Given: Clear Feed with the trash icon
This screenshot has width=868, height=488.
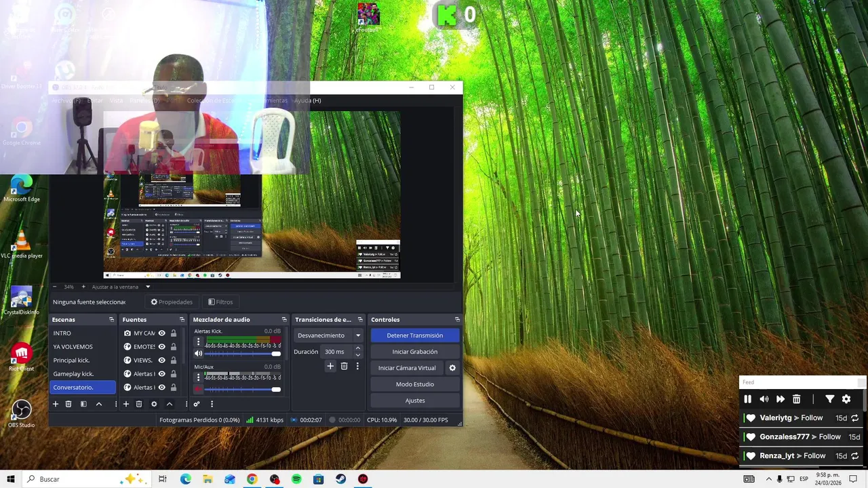Looking at the screenshot, I should [797, 399].
